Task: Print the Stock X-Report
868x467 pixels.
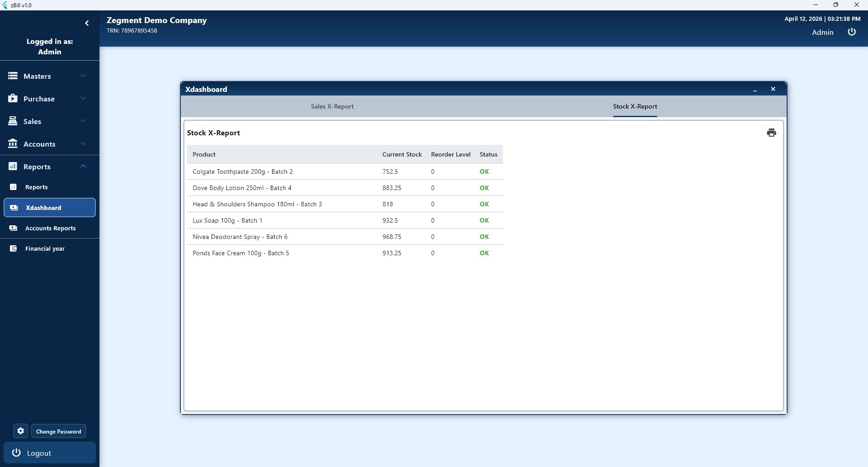Action: [771, 133]
